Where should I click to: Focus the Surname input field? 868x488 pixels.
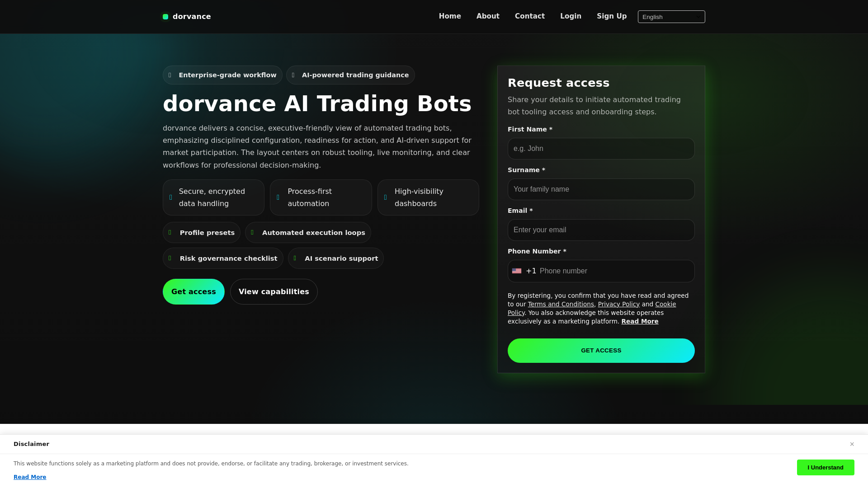pyautogui.click(x=601, y=189)
